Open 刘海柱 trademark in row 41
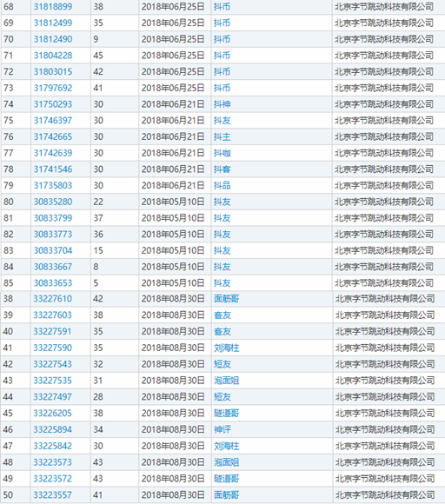Image resolution: width=445 pixels, height=504 pixels. (x=226, y=348)
